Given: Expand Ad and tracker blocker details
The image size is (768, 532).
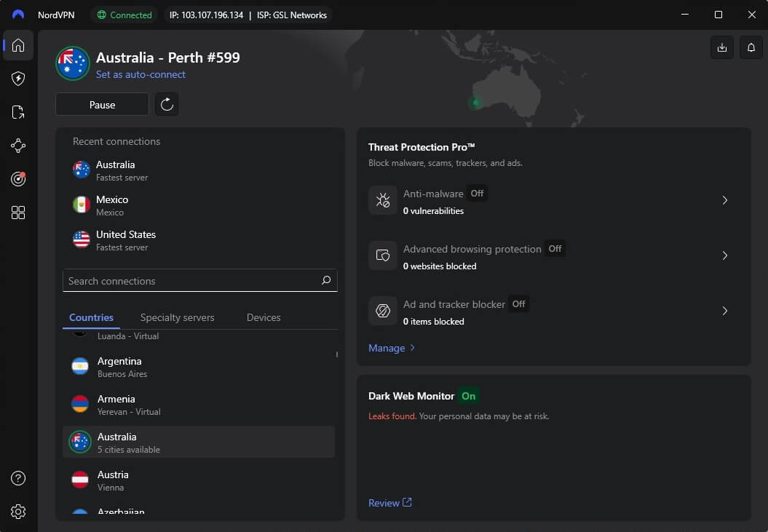Looking at the screenshot, I should click(x=724, y=311).
